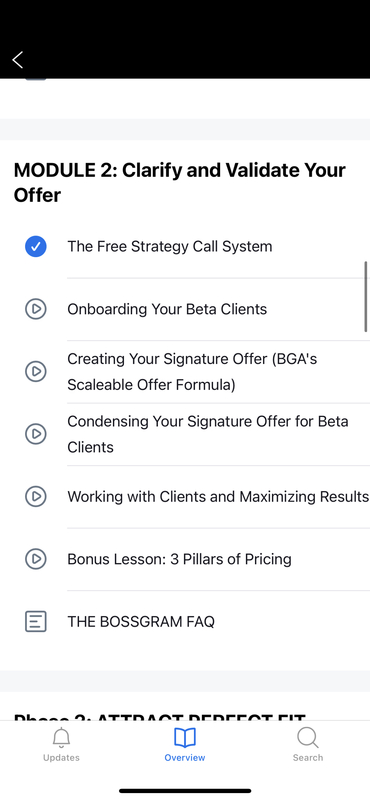Open the Search magnifier icon
This screenshot has width=370, height=800.
pos(308,737)
